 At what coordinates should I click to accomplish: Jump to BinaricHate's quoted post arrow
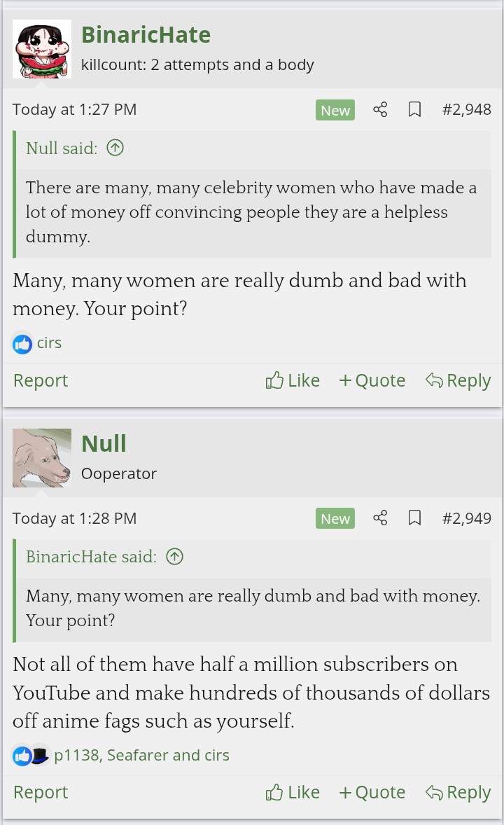click(174, 557)
